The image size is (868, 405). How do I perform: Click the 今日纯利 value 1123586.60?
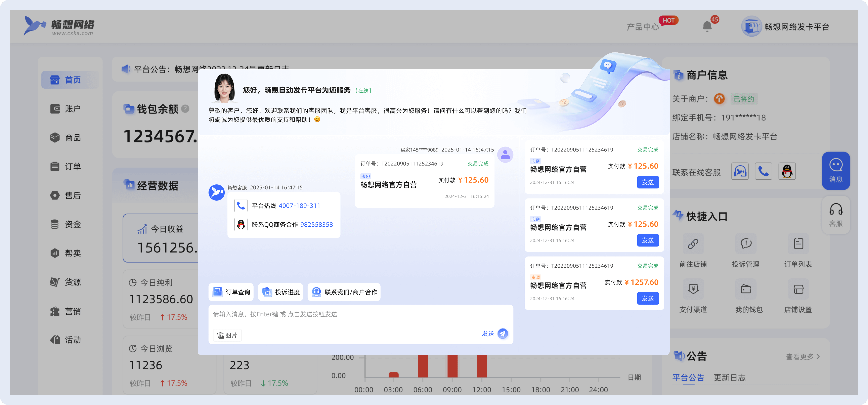click(x=161, y=299)
